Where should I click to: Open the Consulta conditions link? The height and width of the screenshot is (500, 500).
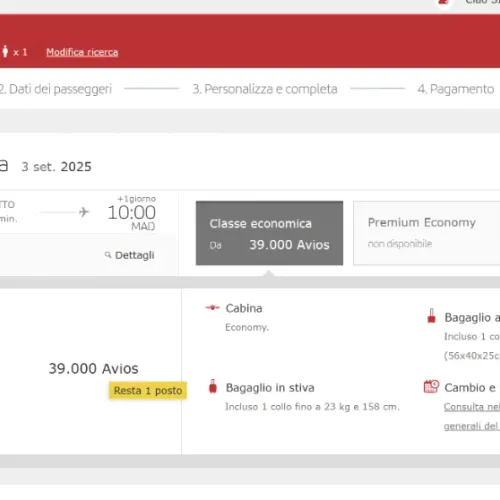pos(472,416)
